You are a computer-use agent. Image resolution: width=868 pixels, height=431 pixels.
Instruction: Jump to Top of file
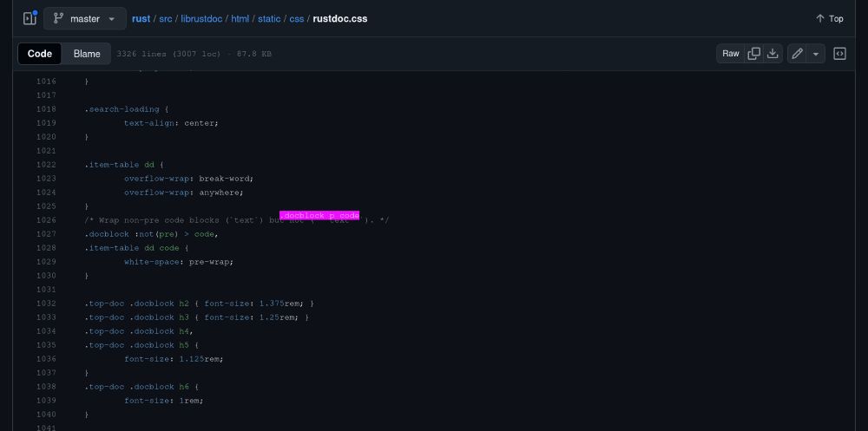point(829,18)
